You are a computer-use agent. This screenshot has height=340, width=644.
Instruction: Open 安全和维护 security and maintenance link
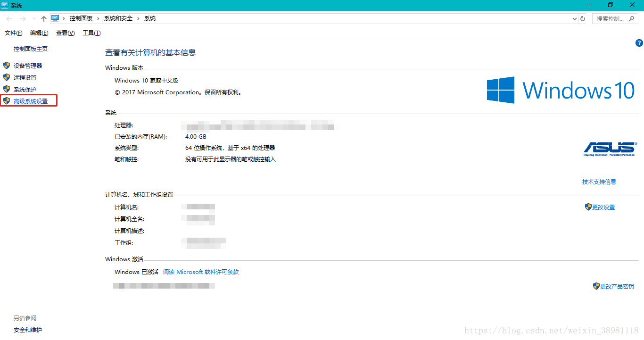coord(28,330)
